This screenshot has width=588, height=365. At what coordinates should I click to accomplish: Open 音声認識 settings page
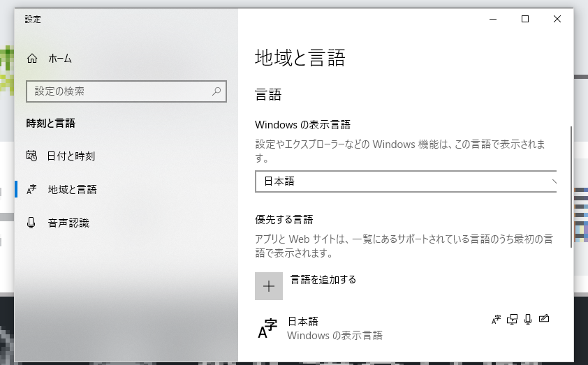coord(68,223)
